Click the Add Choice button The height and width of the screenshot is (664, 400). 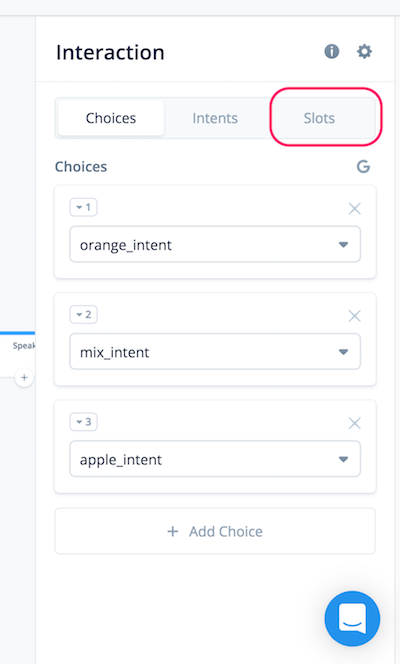(215, 531)
